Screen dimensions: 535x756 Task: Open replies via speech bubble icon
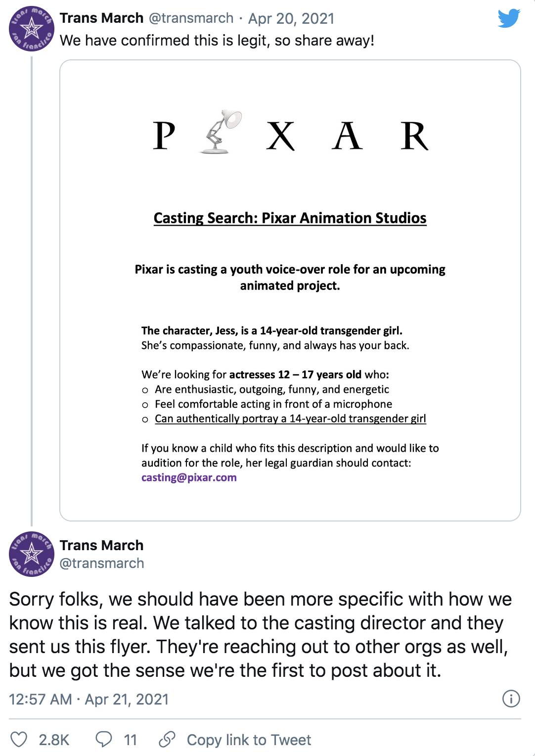click(x=104, y=740)
